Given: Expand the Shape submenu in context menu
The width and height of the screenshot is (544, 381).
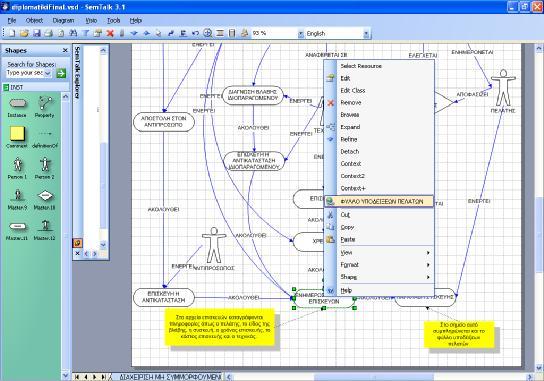Looking at the screenshot, I should point(379,277).
